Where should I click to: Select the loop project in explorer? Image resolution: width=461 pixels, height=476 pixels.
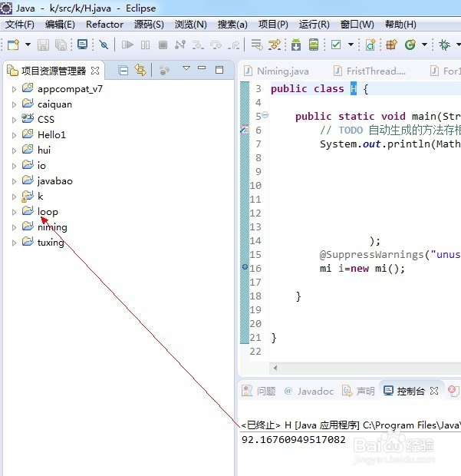coord(48,212)
